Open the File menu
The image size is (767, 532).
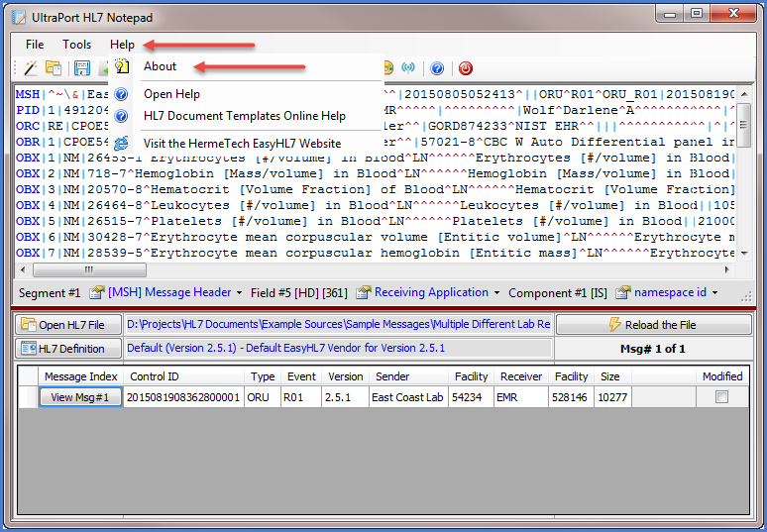click(35, 45)
